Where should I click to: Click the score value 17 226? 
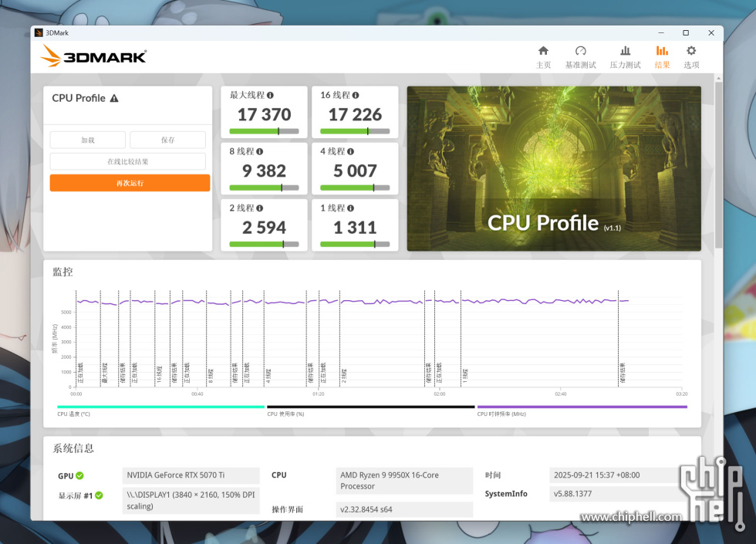point(355,115)
